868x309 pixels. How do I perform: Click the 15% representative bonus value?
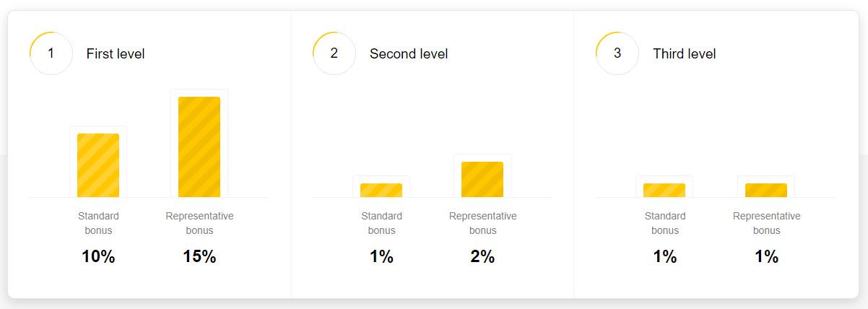(199, 256)
